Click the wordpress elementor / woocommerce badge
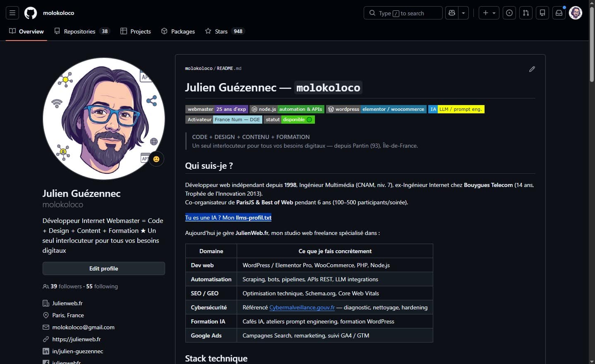Screen dimensions: 595x364 click(x=377, y=109)
